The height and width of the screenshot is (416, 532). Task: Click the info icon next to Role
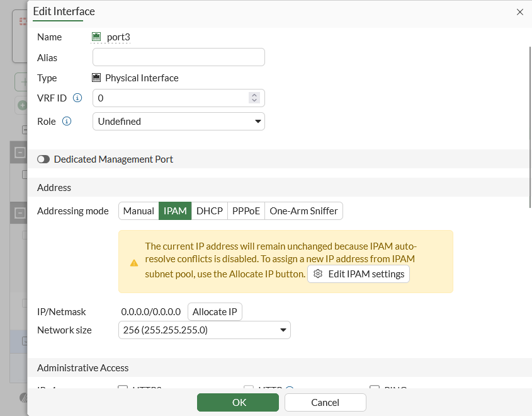pyautogui.click(x=67, y=121)
